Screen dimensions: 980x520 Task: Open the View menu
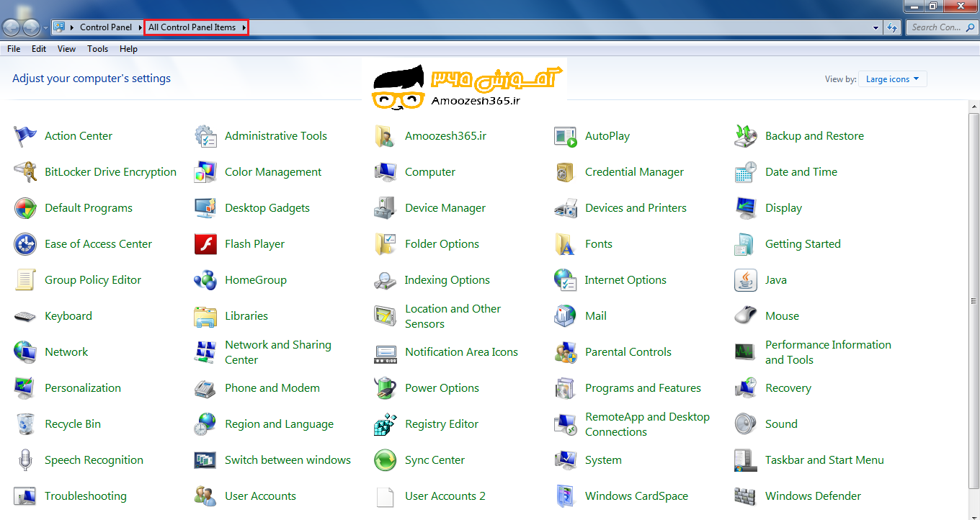click(66, 49)
